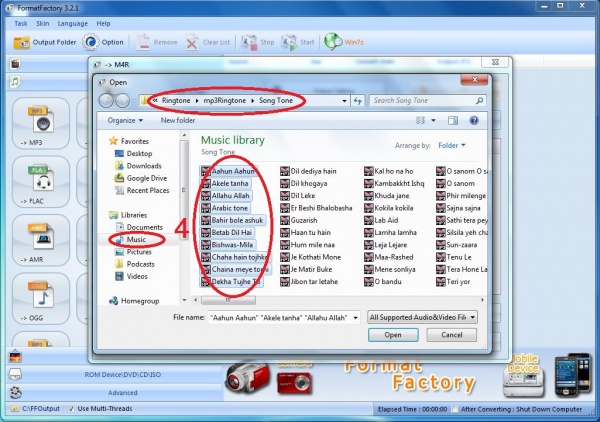The image size is (600, 422).
Task: Select Recent Places under Favorites
Action: 142,190
